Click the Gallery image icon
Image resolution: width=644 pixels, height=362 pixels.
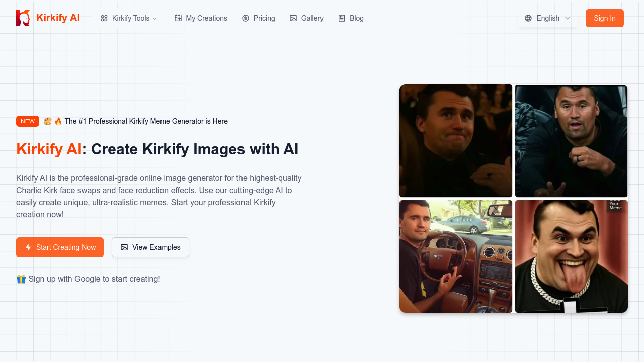293,18
